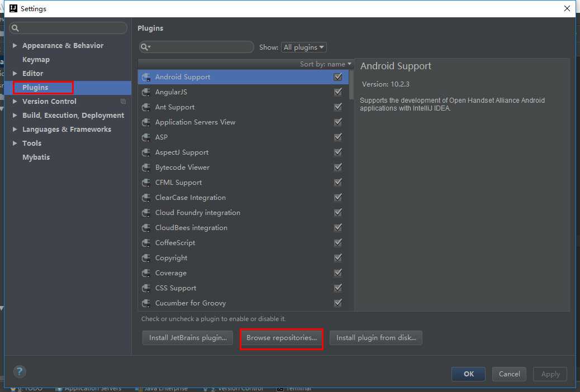
Task: Disable the Bytecode Viewer checkbox
Action: (337, 167)
